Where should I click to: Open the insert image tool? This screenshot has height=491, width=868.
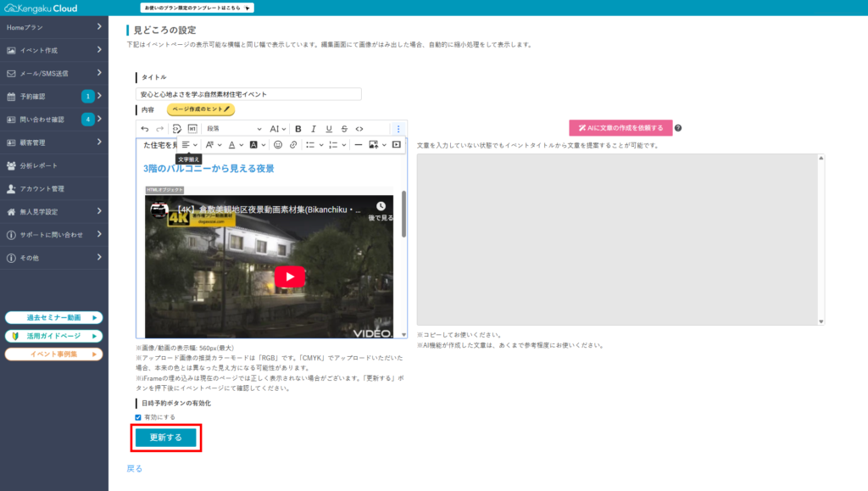pos(372,145)
